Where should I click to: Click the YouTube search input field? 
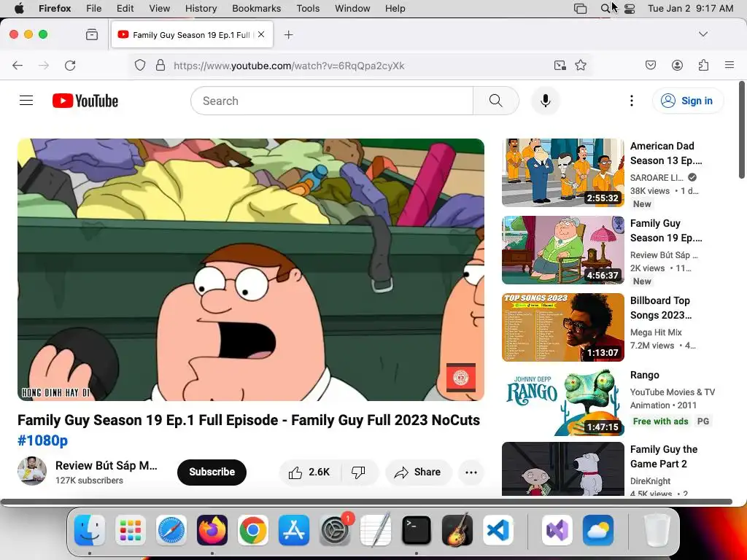332,101
